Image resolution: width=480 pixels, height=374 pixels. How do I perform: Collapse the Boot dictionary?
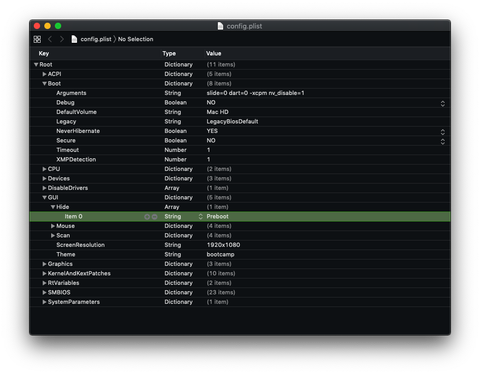point(44,84)
